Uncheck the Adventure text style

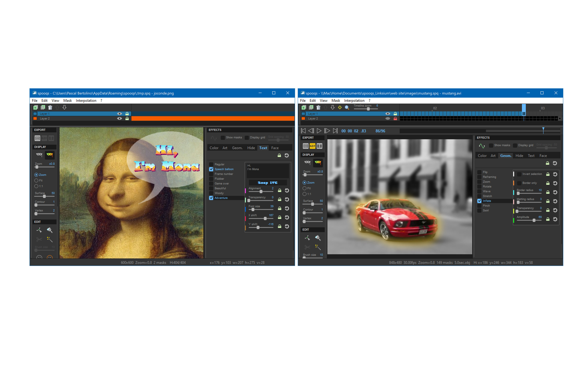[x=211, y=198]
